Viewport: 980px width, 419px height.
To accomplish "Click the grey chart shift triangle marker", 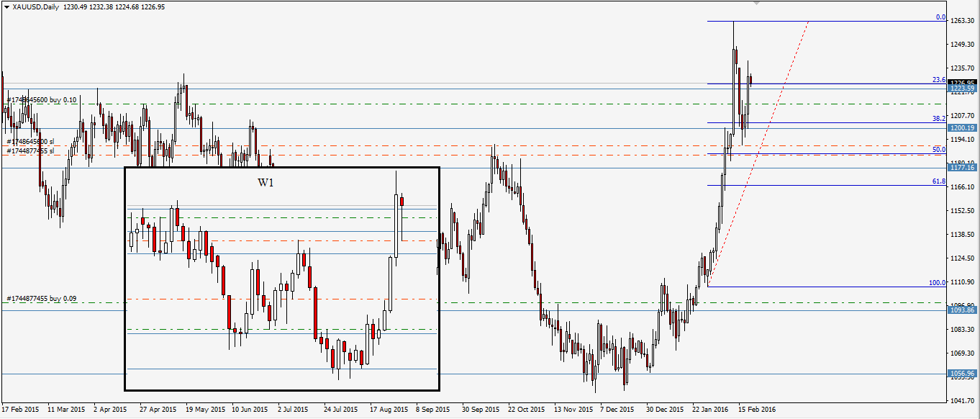I will point(756,3).
